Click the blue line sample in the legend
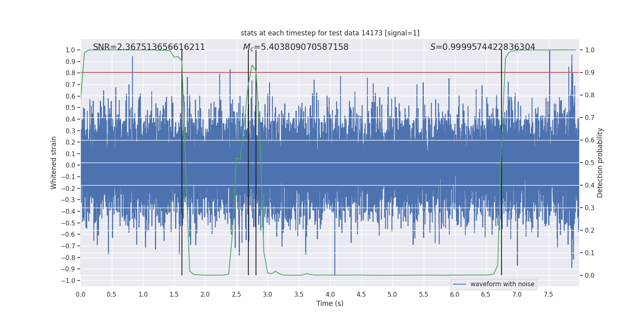The image size is (644, 322). tap(459, 284)
